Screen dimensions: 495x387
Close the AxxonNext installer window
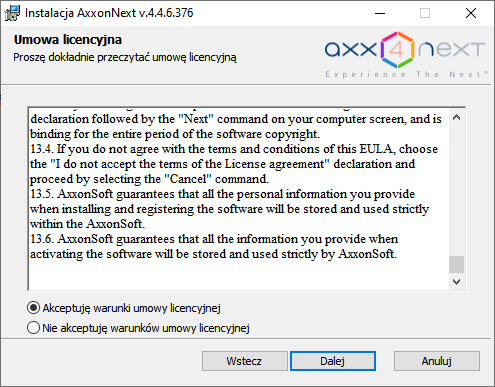point(471,13)
